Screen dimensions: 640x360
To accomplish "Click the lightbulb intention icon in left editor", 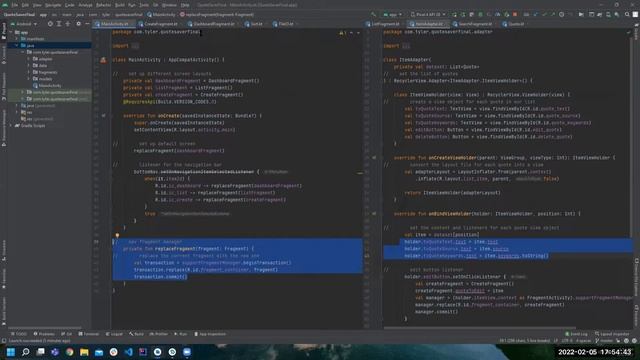I will 117,236.
